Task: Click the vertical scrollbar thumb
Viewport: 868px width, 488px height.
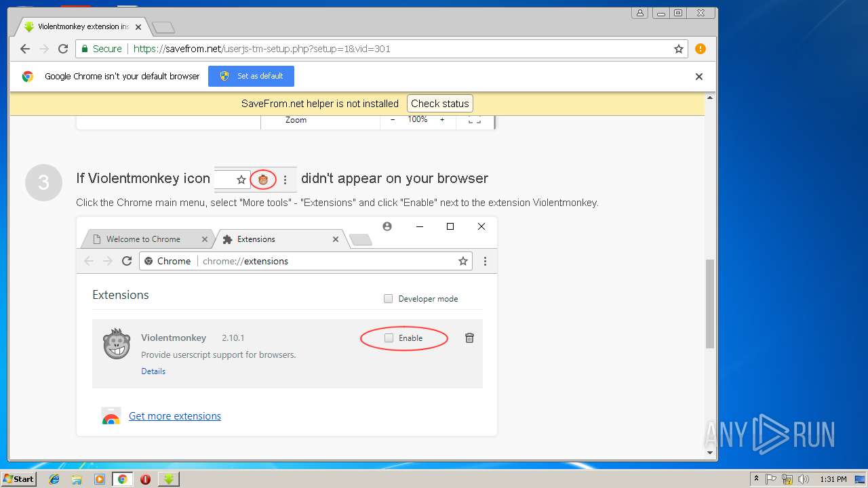Action: tap(711, 304)
